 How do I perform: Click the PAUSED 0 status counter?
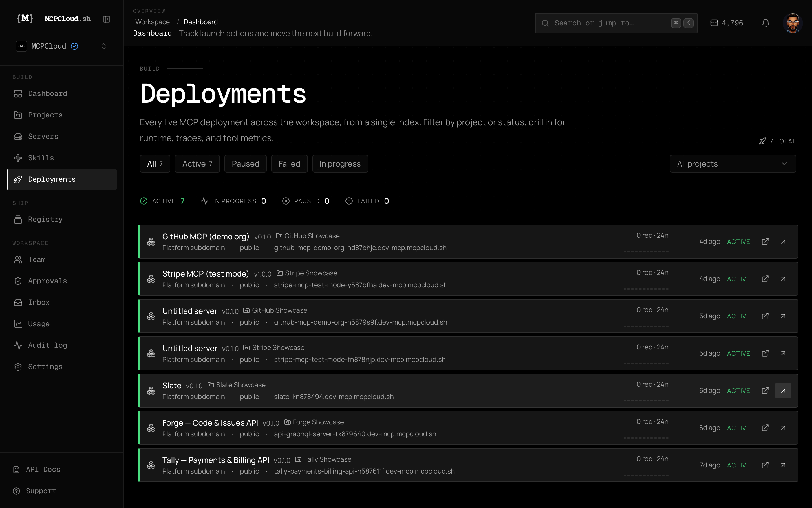[x=306, y=201]
